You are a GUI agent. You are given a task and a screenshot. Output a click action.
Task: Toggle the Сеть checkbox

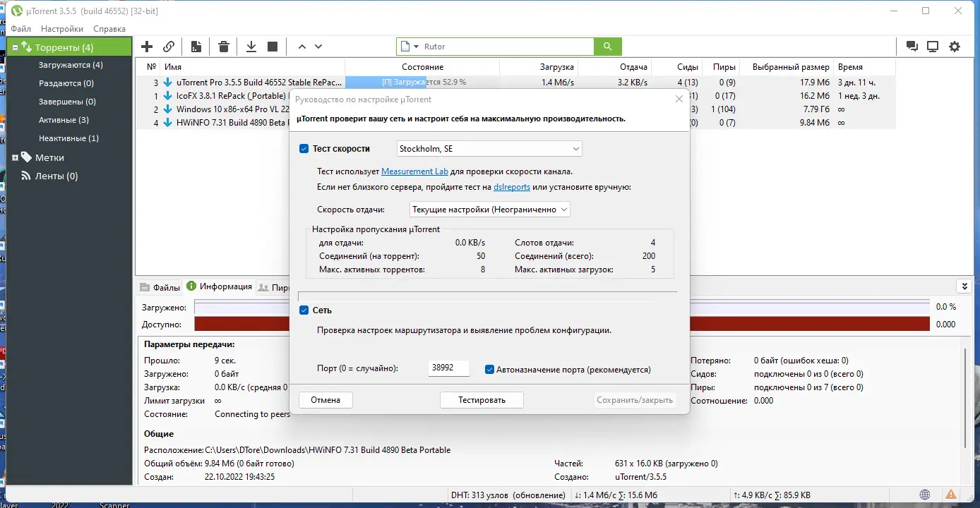(304, 310)
